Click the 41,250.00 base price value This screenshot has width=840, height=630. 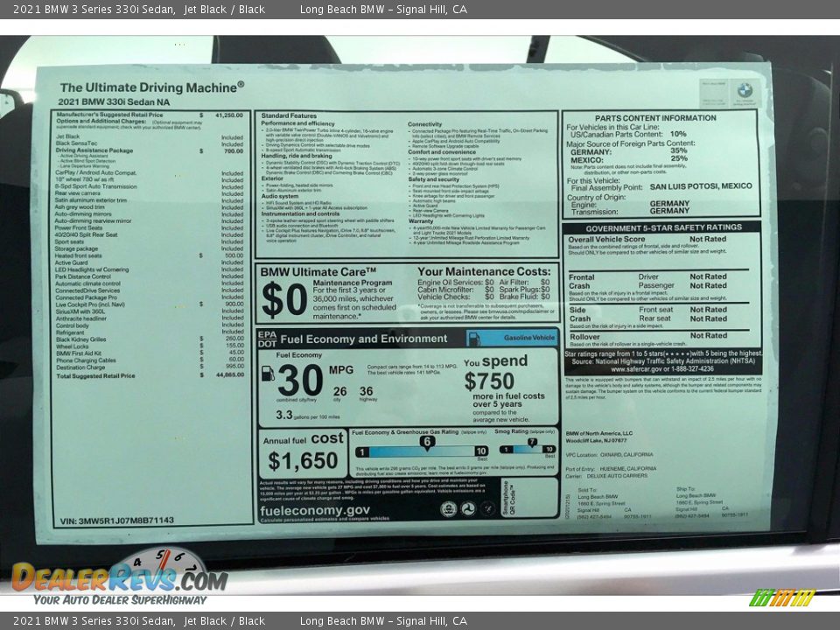point(229,115)
